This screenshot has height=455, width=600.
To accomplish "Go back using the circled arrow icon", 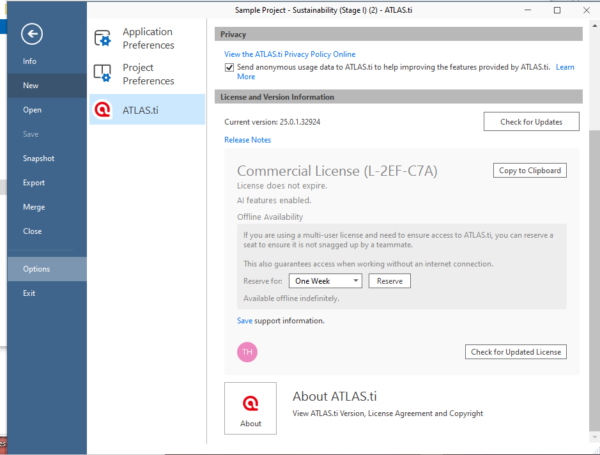I will coord(32,34).
